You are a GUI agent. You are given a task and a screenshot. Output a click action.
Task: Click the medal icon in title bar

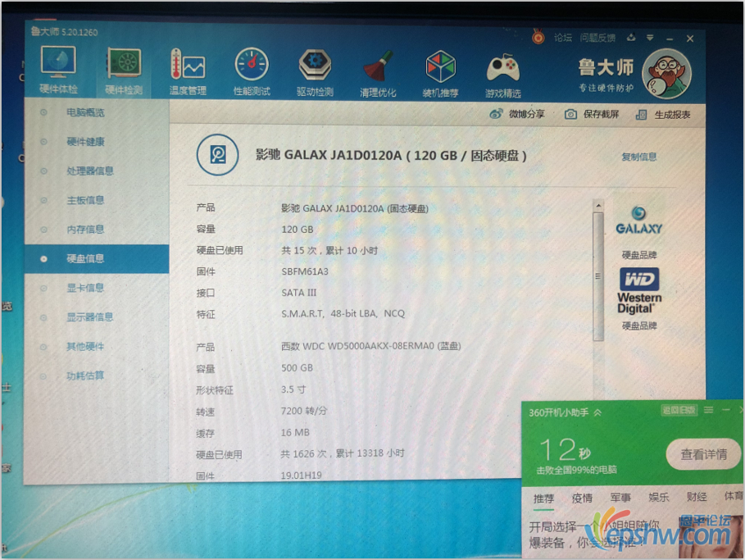tap(538, 37)
